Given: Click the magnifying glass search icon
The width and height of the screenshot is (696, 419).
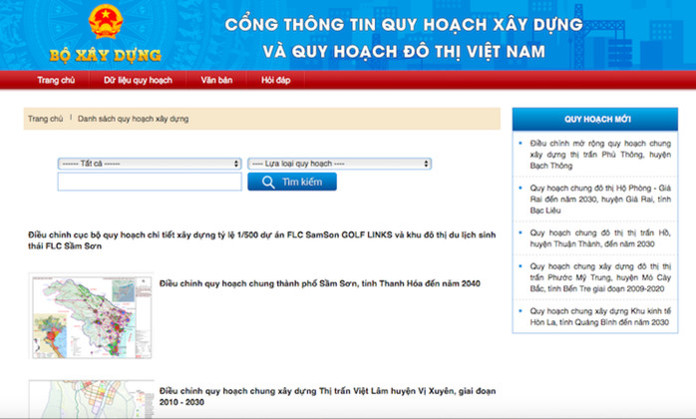Looking at the screenshot, I should click(x=268, y=182).
